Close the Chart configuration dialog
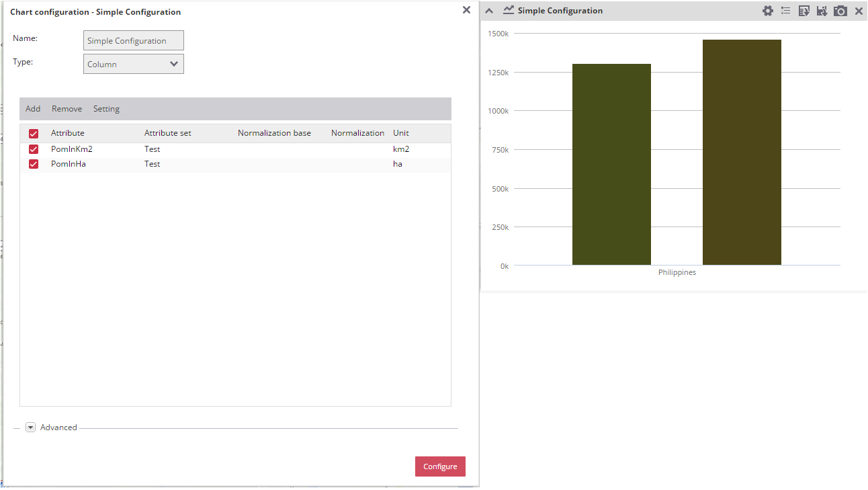Image resolution: width=868 pixels, height=490 pixels. (x=466, y=10)
